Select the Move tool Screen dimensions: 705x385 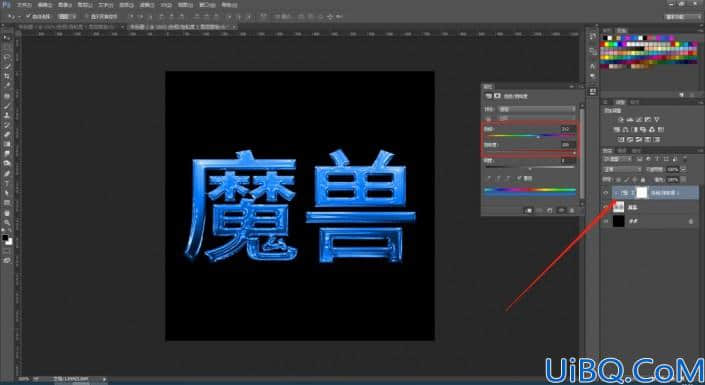click(x=7, y=38)
